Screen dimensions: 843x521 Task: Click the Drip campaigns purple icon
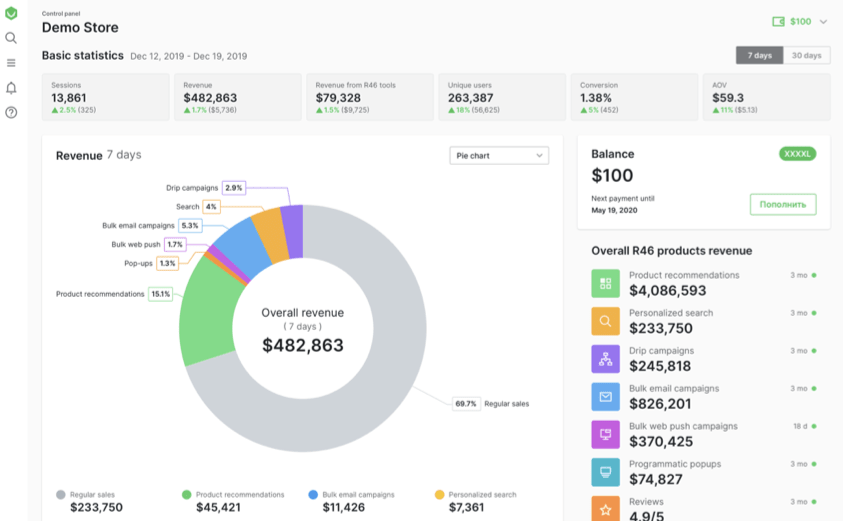(x=605, y=359)
